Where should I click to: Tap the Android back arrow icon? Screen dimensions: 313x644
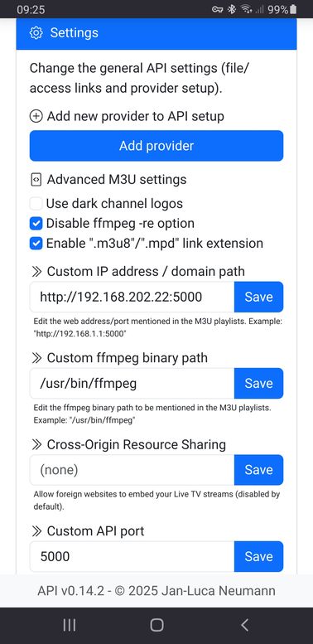coord(244,625)
